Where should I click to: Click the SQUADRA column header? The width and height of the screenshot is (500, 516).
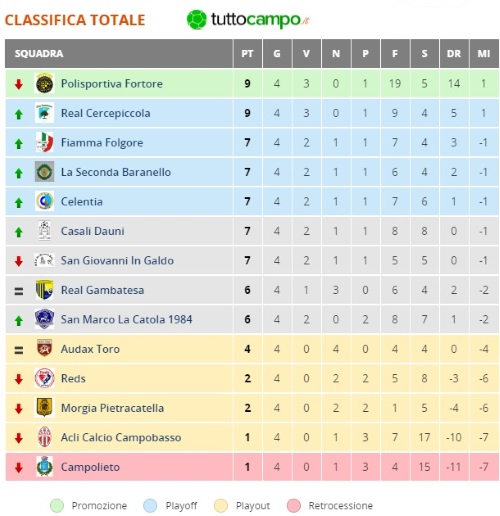click(x=119, y=54)
